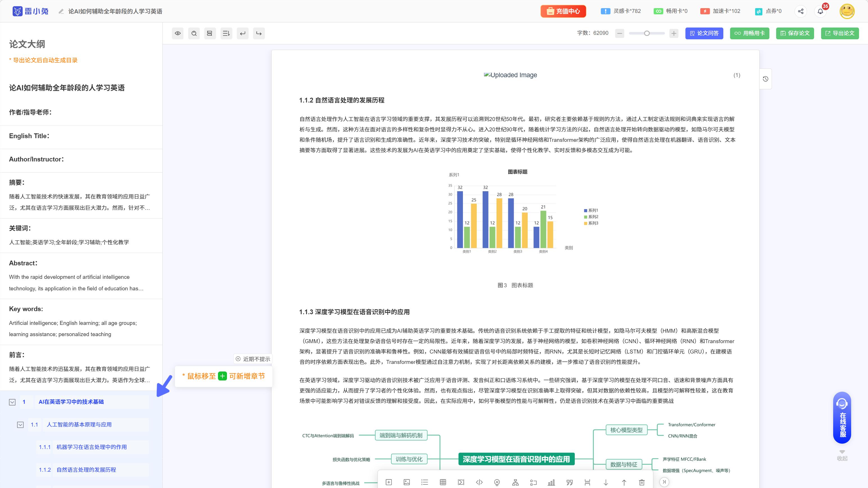Delete the block with the trash icon
Viewport: 868px width, 488px height.
pyautogui.click(x=641, y=482)
